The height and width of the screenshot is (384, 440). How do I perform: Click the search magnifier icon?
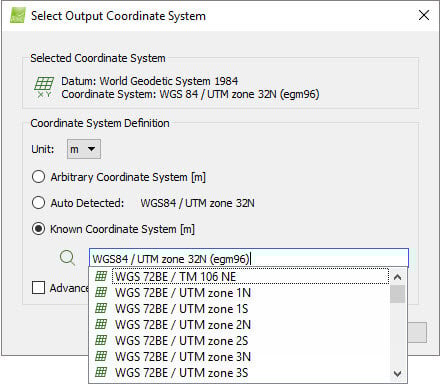tap(67, 258)
